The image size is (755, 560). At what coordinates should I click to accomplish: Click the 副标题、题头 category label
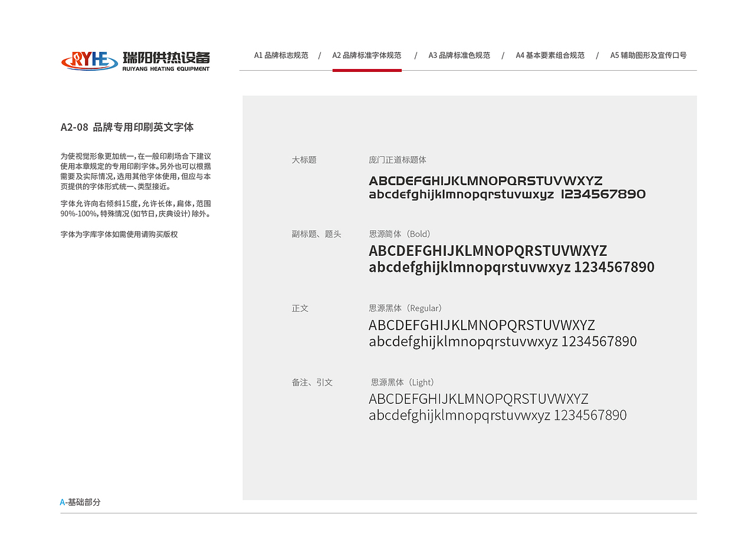tap(317, 233)
